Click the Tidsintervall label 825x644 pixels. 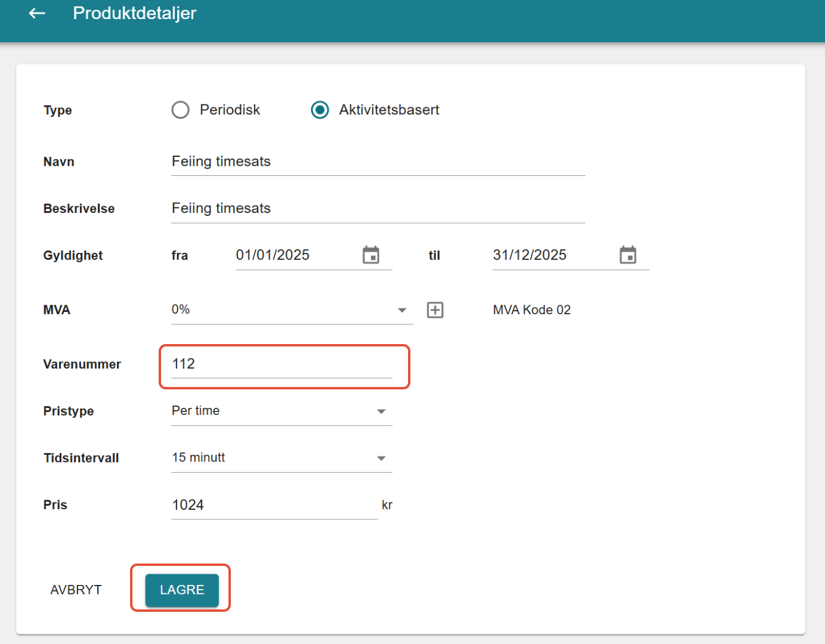click(81, 458)
